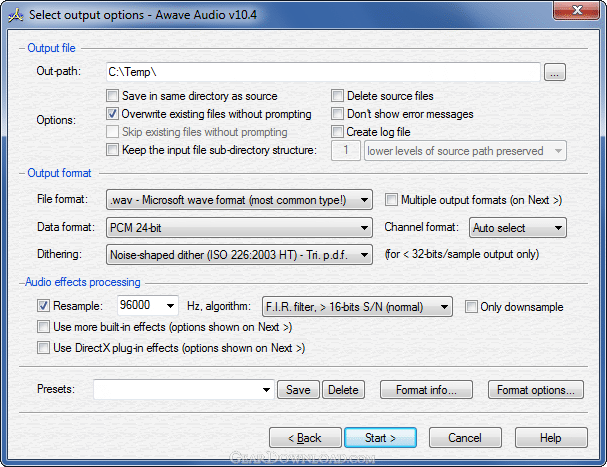Go to previous step with < Back

tap(305, 438)
